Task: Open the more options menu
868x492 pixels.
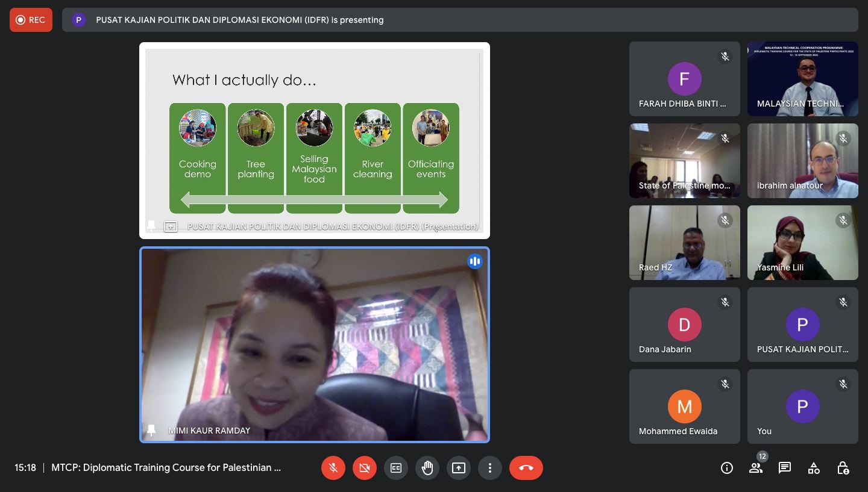Action: [x=490, y=468]
